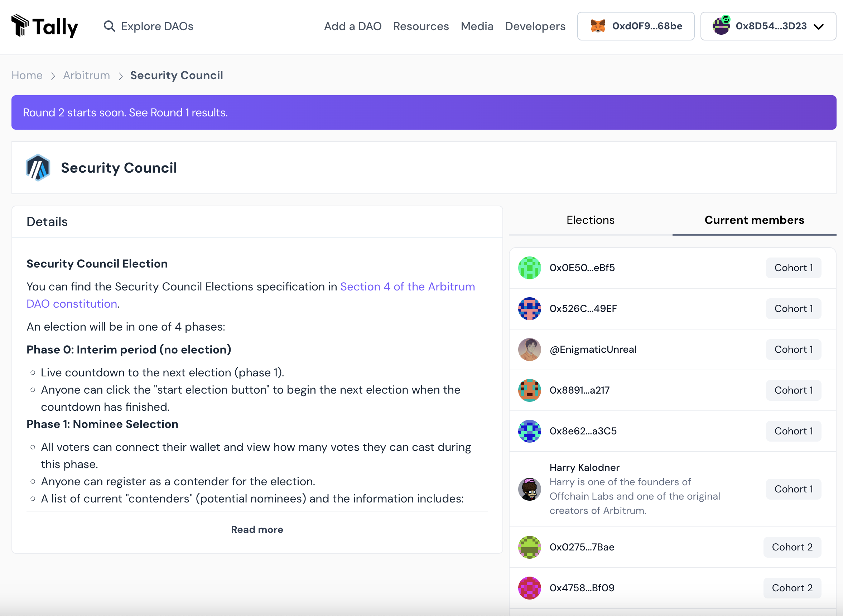Open the Resources menu
This screenshot has height=616, width=843.
421,26
